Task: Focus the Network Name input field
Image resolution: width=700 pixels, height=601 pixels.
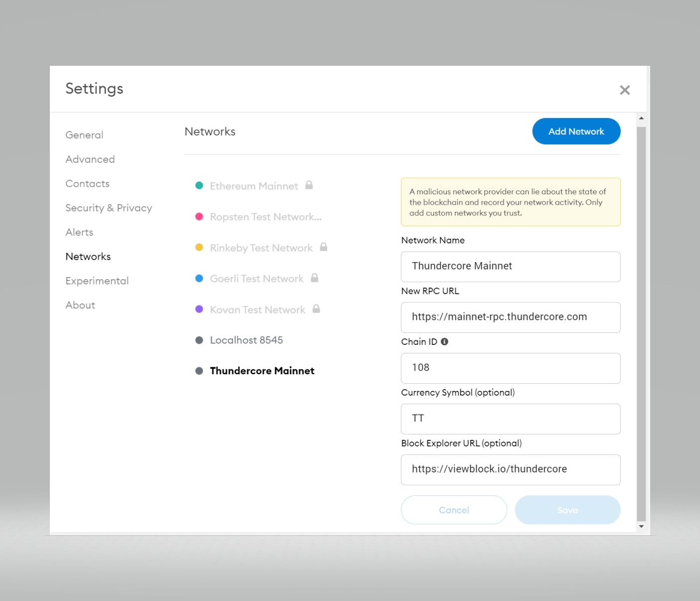Action: pos(511,267)
